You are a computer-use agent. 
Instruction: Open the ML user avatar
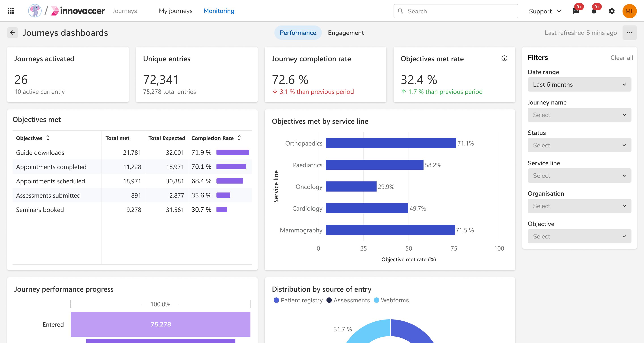[629, 11]
